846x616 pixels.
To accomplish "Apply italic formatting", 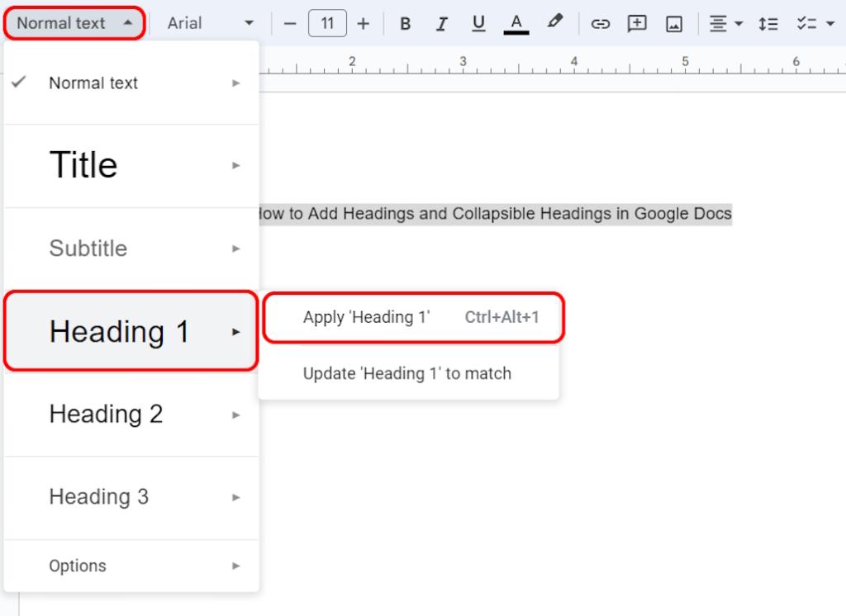I will tap(442, 23).
